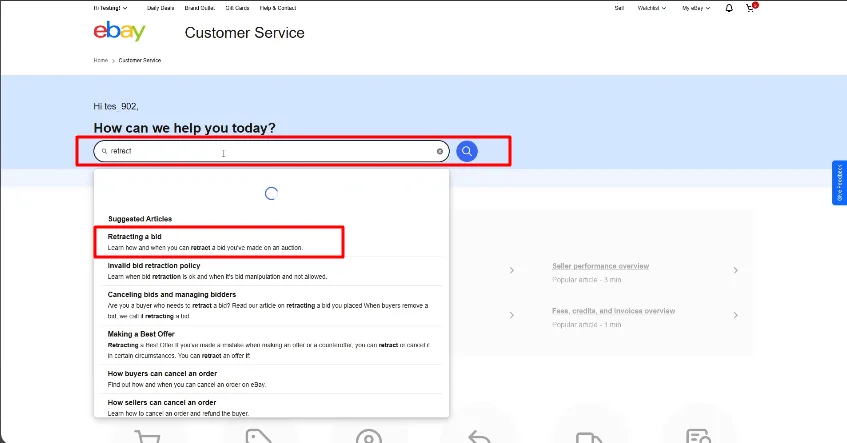
Task: Open Brand Outlet in the top navigation
Action: click(199, 8)
